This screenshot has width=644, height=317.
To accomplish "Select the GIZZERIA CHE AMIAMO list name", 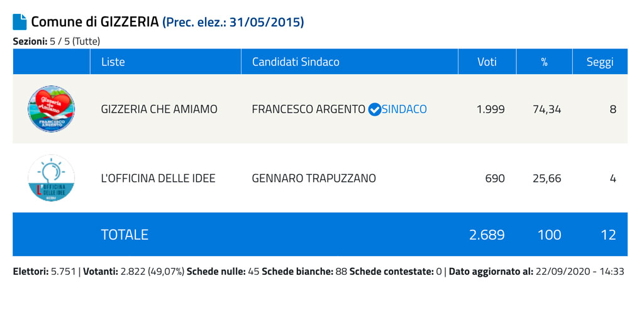I will [159, 109].
